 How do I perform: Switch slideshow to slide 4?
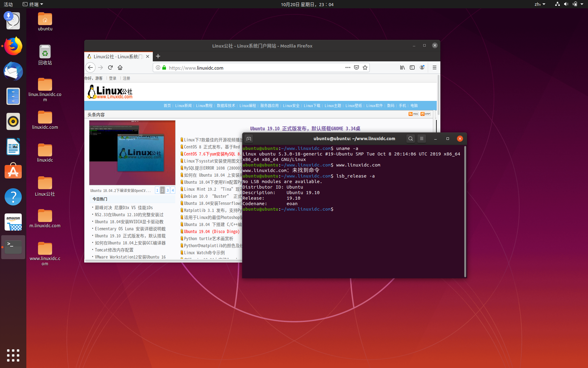pos(173,190)
